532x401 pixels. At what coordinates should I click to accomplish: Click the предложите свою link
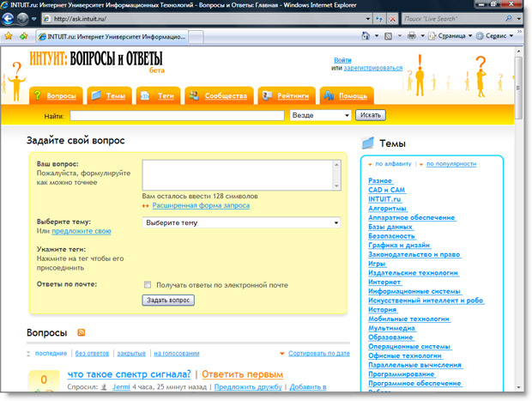tap(82, 231)
